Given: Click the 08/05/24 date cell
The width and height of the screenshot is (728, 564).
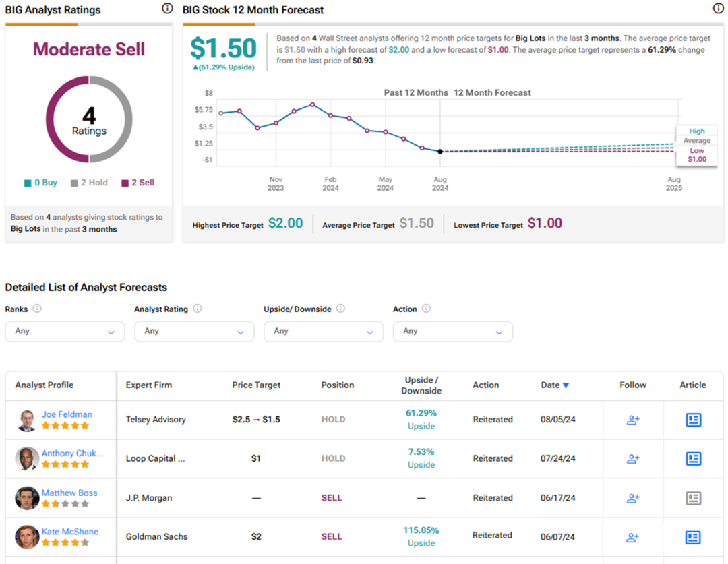Looking at the screenshot, I should [557, 420].
